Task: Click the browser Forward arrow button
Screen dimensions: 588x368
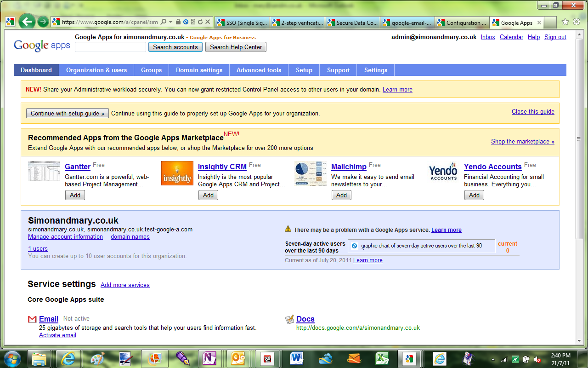Action: point(43,22)
